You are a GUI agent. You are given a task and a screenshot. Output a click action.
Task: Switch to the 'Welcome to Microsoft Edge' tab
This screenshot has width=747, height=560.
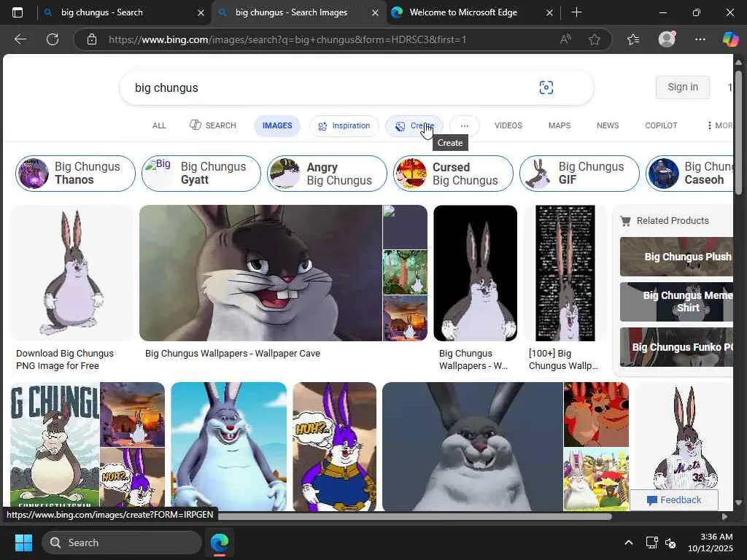click(x=463, y=12)
